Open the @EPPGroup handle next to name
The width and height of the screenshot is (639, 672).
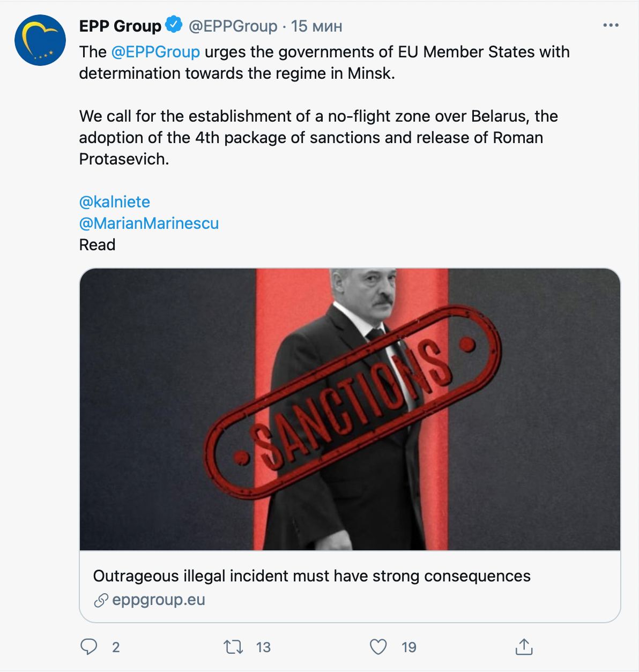click(x=233, y=26)
